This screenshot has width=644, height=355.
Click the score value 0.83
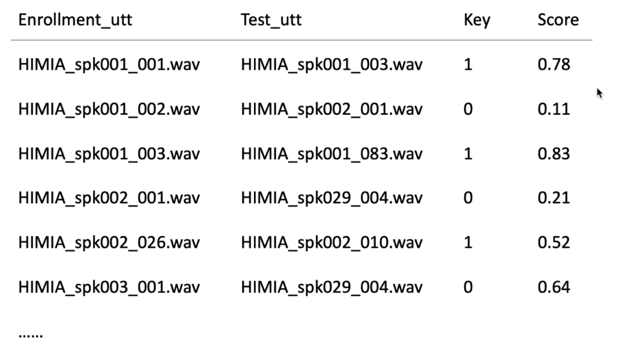[554, 154]
